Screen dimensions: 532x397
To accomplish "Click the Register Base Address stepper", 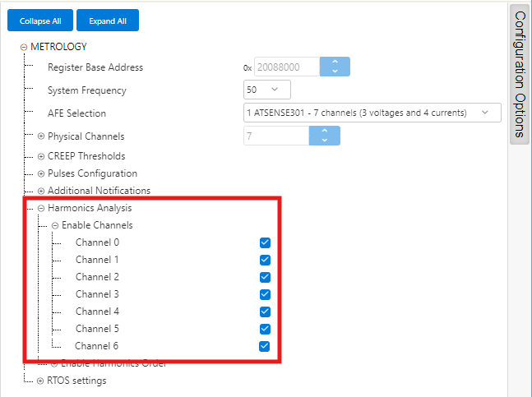I will pyautogui.click(x=335, y=67).
